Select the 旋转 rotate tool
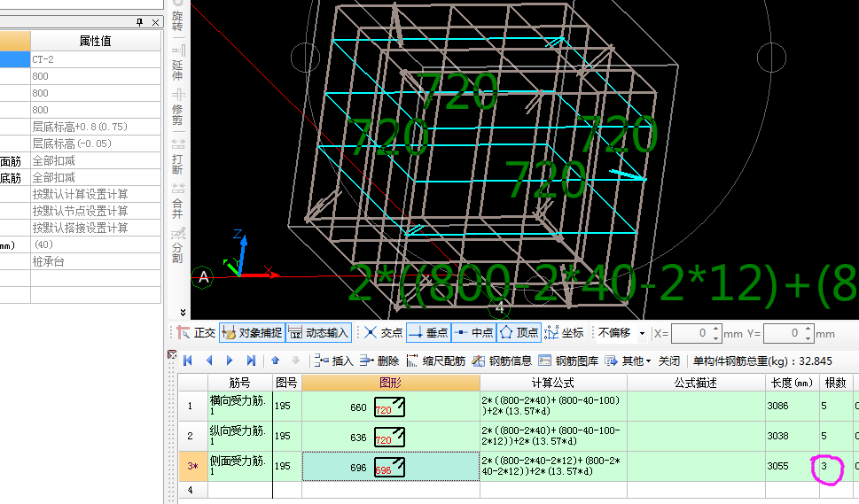The height and width of the screenshot is (504, 859). click(x=177, y=15)
